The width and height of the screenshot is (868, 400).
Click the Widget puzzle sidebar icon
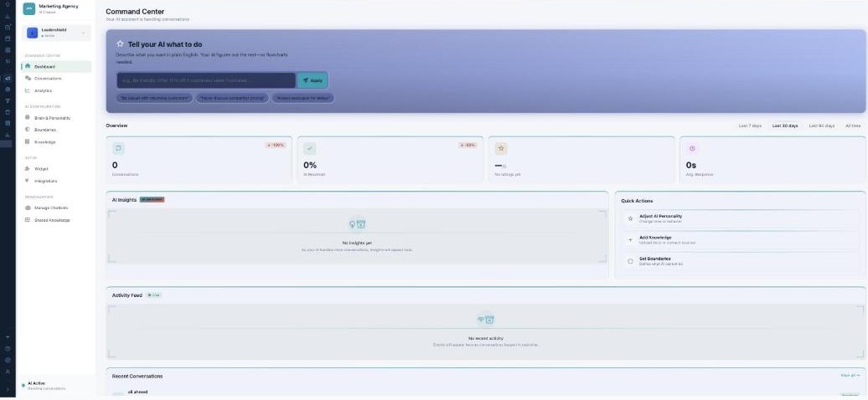pyautogui.click(x=28, y=169)
